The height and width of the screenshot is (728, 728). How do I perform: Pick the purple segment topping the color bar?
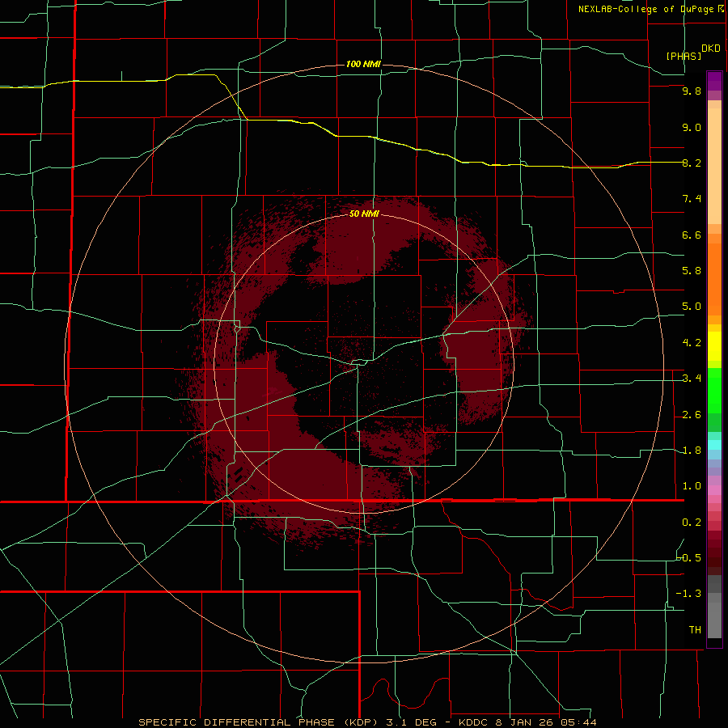point(714,81)
